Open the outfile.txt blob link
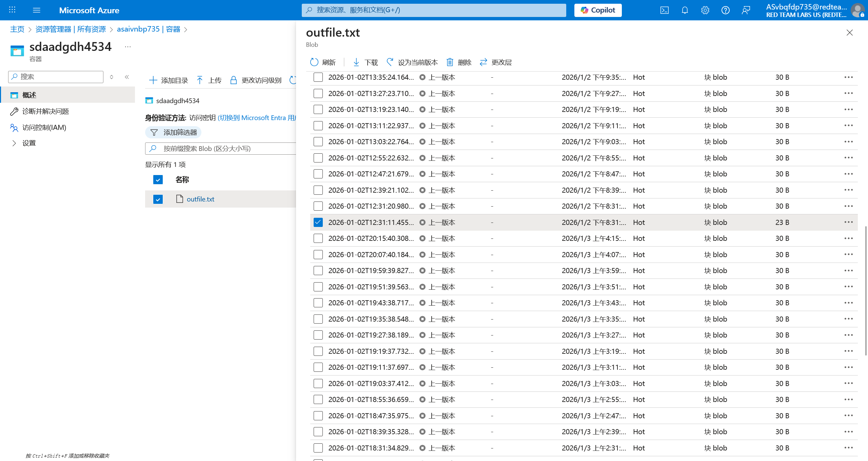Viewport: 868px width, 461px height. pos(200,199)
